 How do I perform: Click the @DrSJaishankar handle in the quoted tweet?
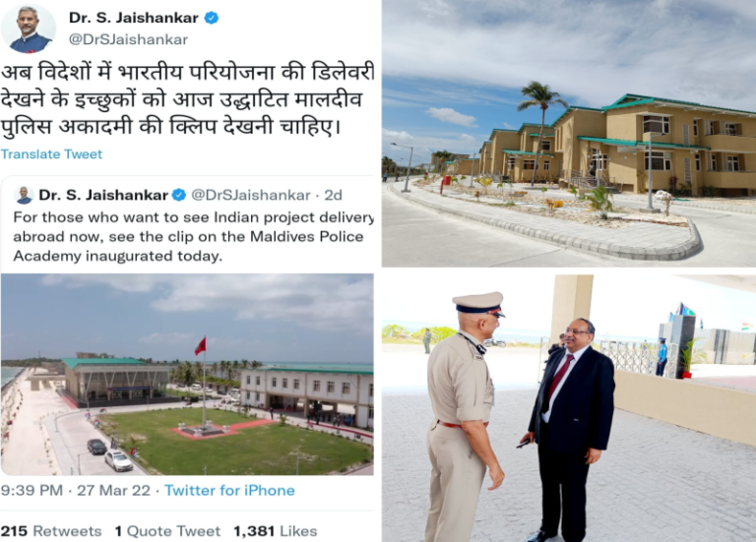point(251,195)
